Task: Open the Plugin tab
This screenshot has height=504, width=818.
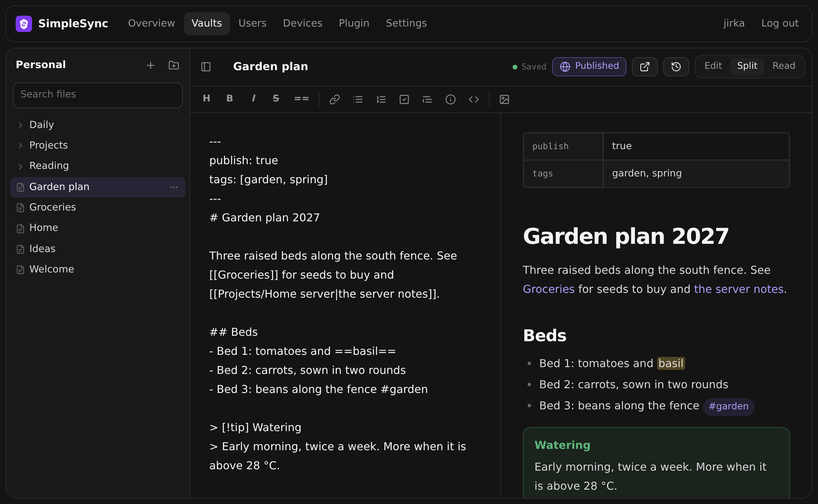Action: [x=354, y=23]
